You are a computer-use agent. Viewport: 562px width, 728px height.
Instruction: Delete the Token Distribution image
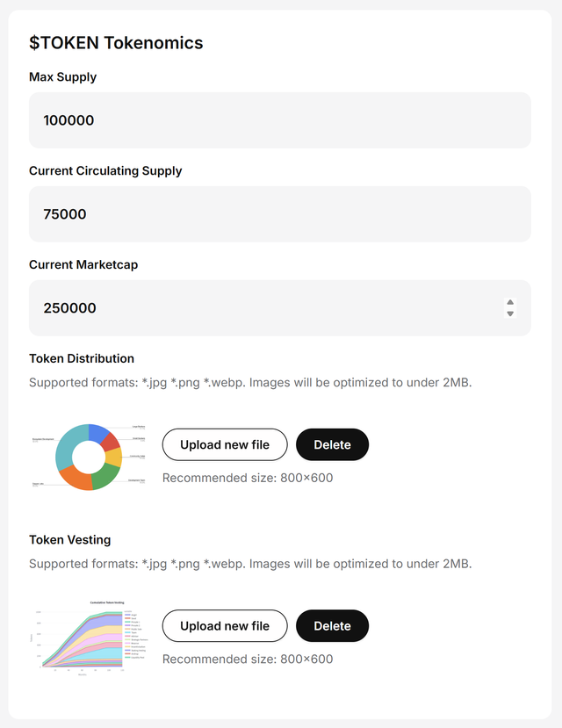point(332,444)
